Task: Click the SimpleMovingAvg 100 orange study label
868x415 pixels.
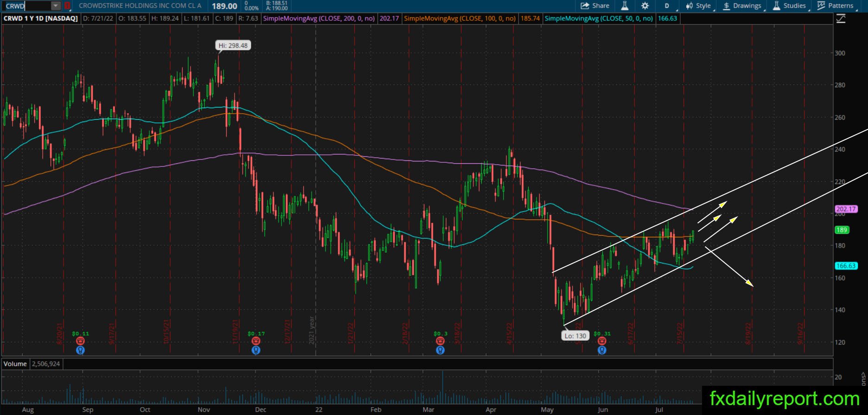Action: (x=460, y=19)
